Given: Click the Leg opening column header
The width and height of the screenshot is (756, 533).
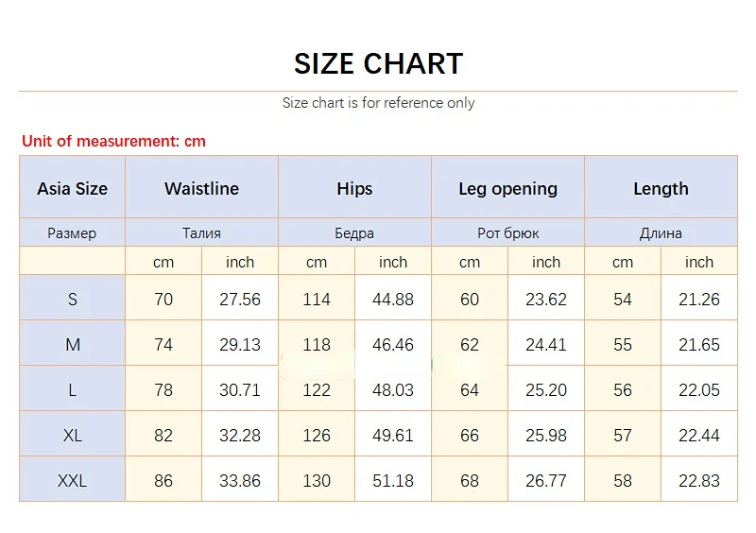Looking at the screenshot, I should 507,188.
